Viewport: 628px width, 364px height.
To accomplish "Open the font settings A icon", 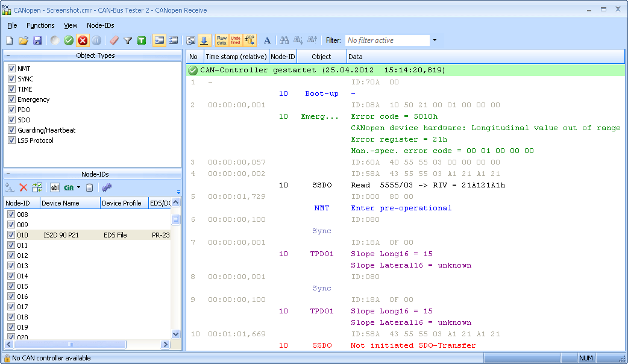I will click(x=267, y=40).
